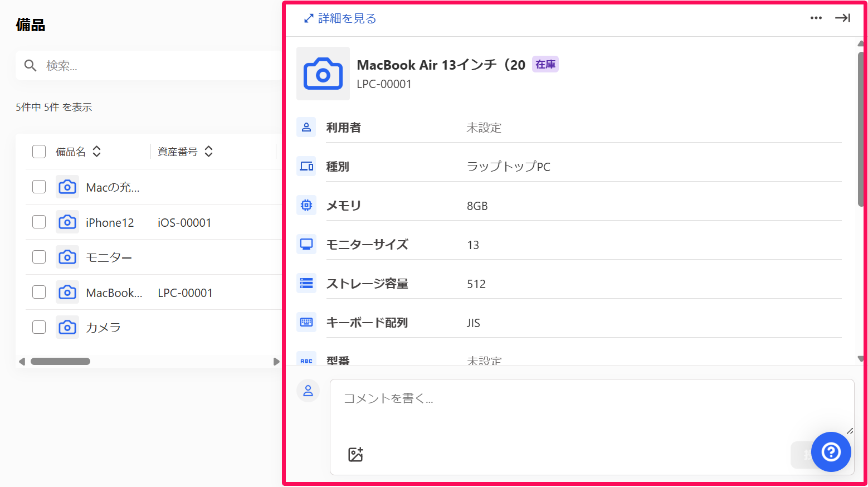Click camera icon in カメラ row
This screenshot has width=868, height=487.
click(67, 327)
